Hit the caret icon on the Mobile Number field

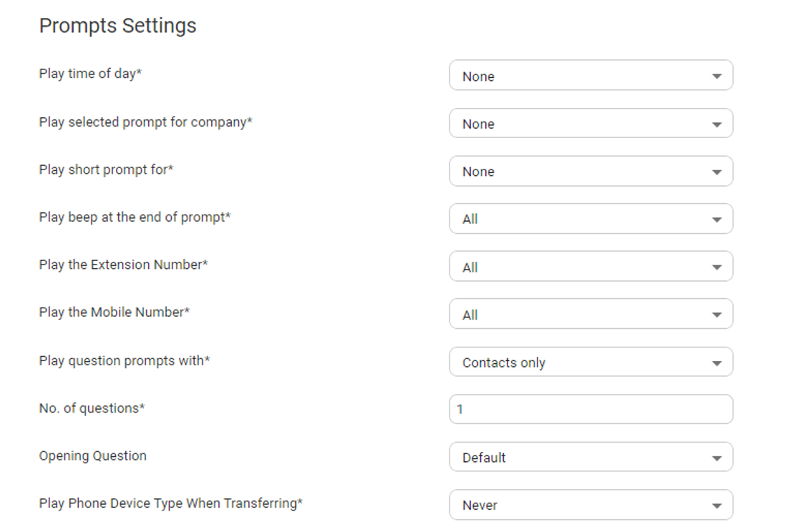click(x=716, y=315)
